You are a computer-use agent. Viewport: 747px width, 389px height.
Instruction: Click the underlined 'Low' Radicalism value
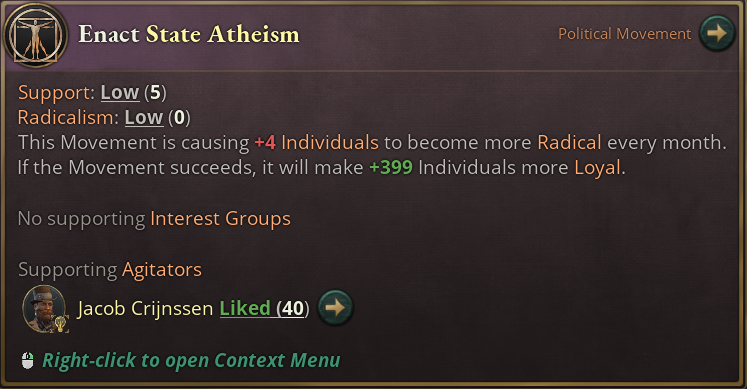144,117
